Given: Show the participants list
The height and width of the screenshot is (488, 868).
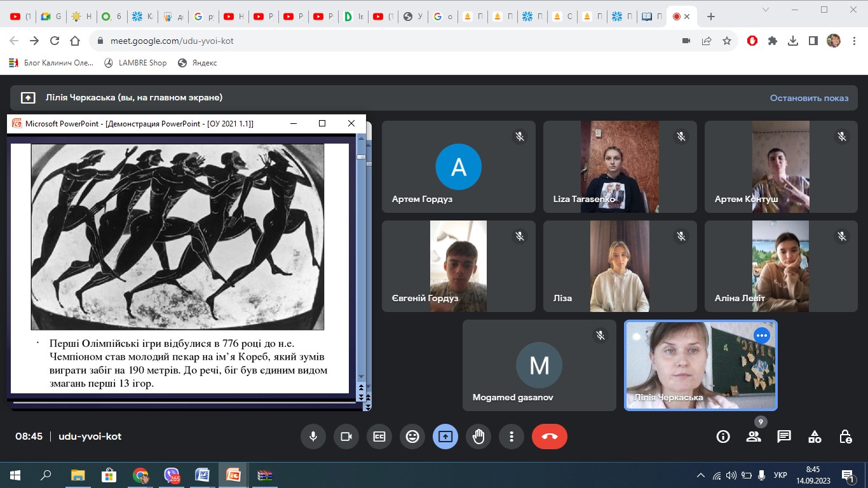Looking at the screenshot, I should tap(754, 437).
